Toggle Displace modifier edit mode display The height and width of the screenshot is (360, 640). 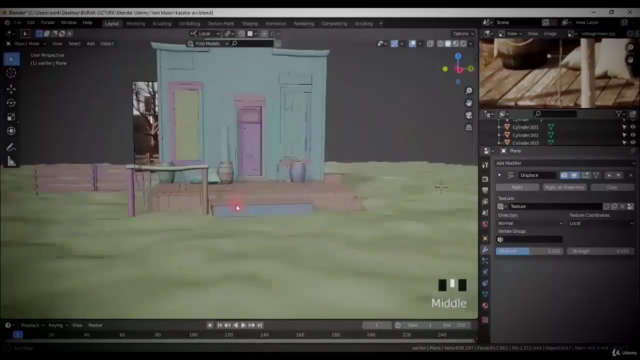coord(586,175)
